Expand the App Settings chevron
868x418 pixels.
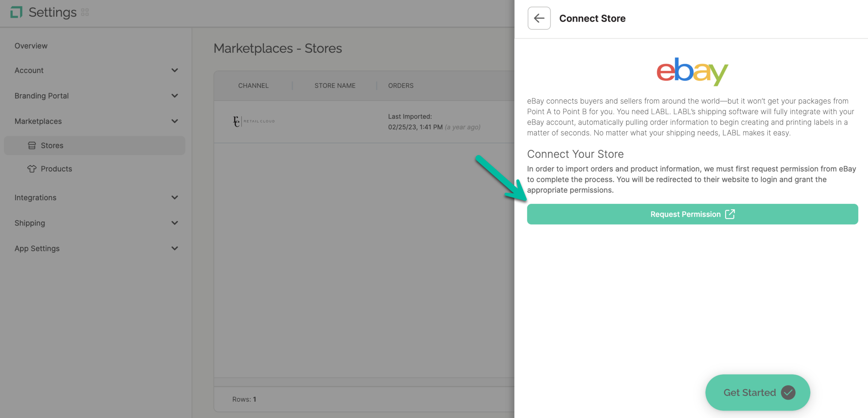(x=175, y=248)
